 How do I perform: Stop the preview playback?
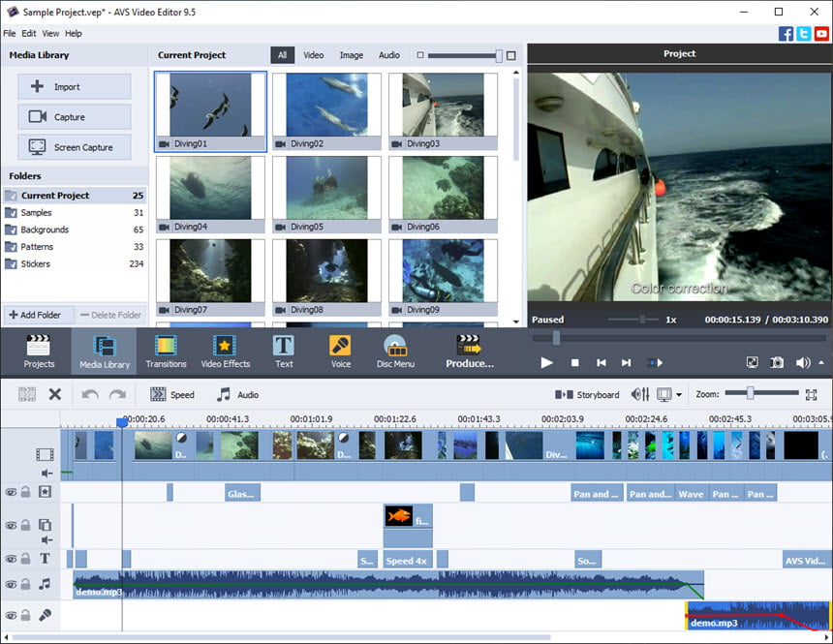pyautogui.click(x=574, y=363)
